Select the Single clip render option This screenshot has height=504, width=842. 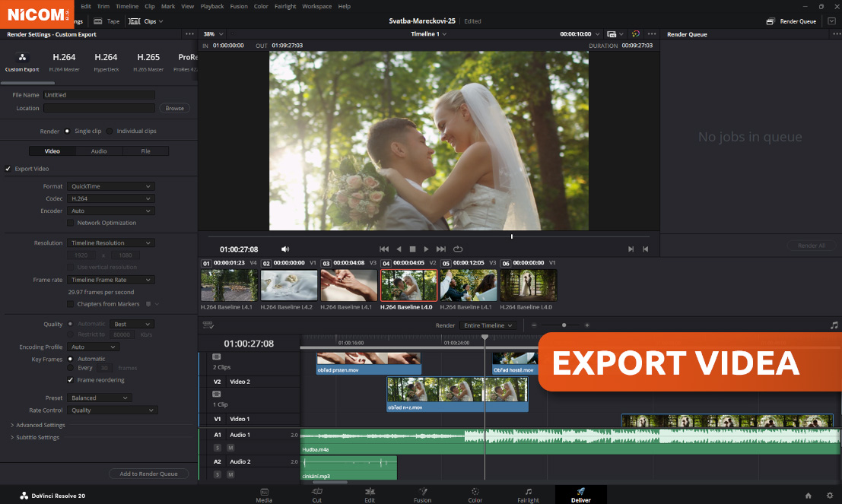point(67,131)
